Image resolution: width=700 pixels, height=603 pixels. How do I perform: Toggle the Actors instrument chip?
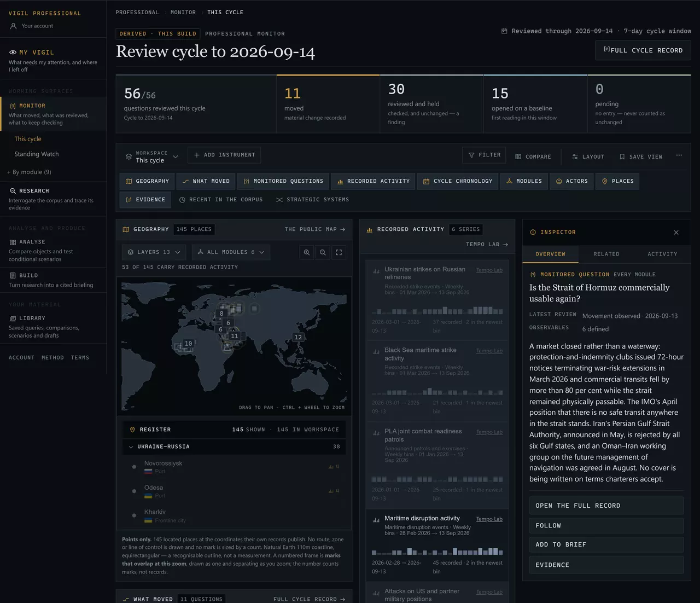point(572,181)
